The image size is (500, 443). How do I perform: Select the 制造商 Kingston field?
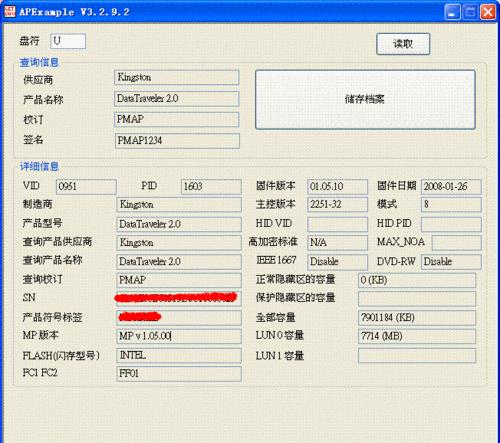[x=179, y=204]
